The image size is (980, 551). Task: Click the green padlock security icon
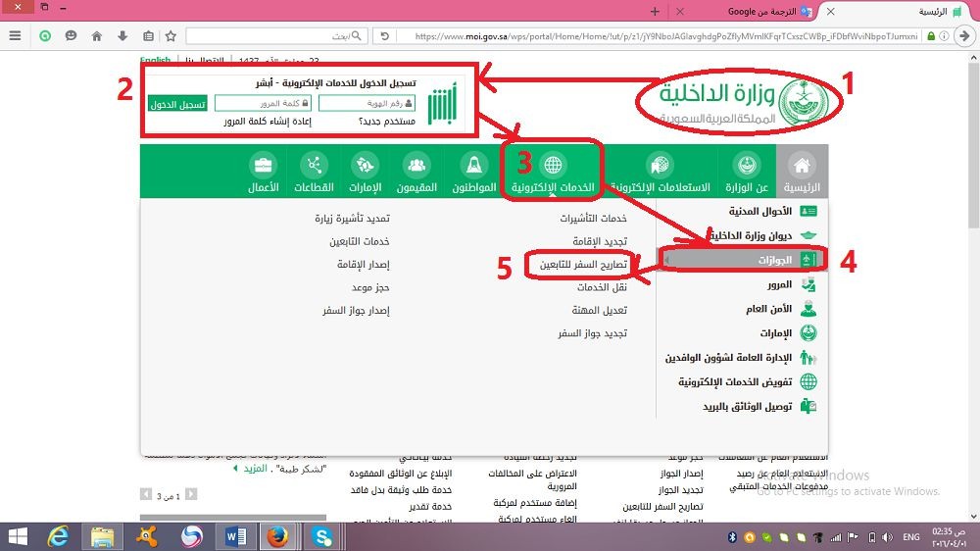pos(931,36)
